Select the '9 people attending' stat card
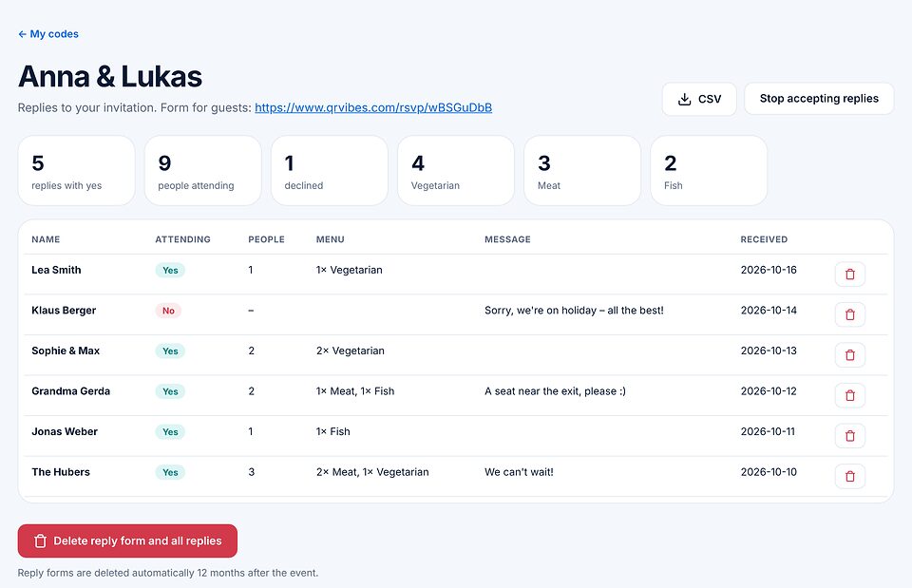The image size is (912, 588). tap(203, 170)
